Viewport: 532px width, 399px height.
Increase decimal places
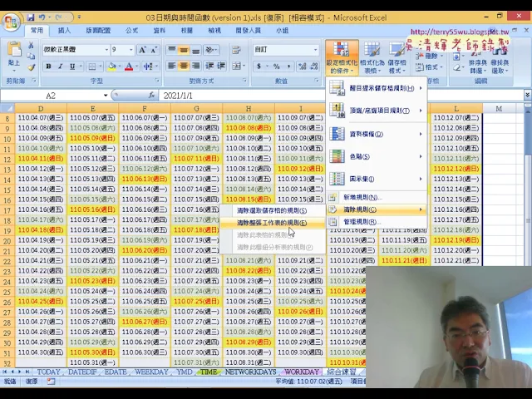tap(302, 66)
